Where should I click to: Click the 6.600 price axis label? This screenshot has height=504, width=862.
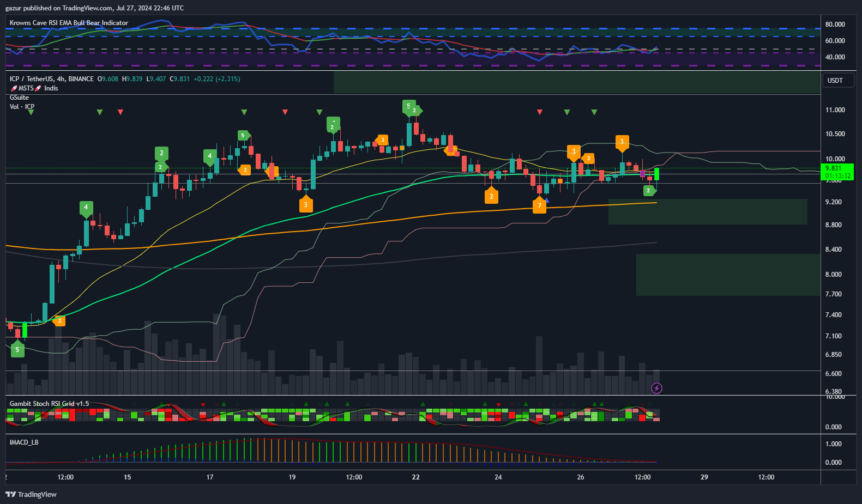tap(833, 374)
